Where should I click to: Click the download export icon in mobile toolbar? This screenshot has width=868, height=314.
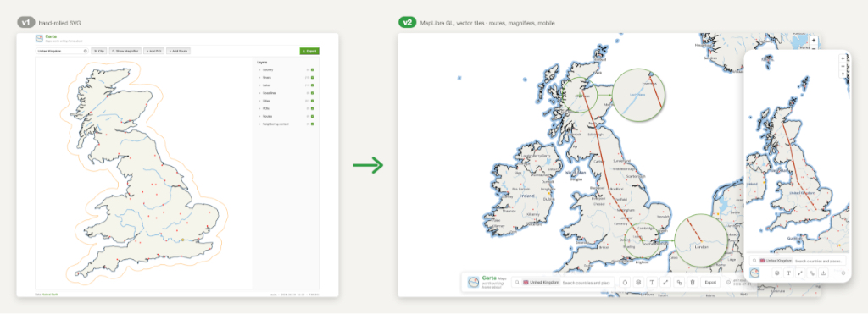823,273
